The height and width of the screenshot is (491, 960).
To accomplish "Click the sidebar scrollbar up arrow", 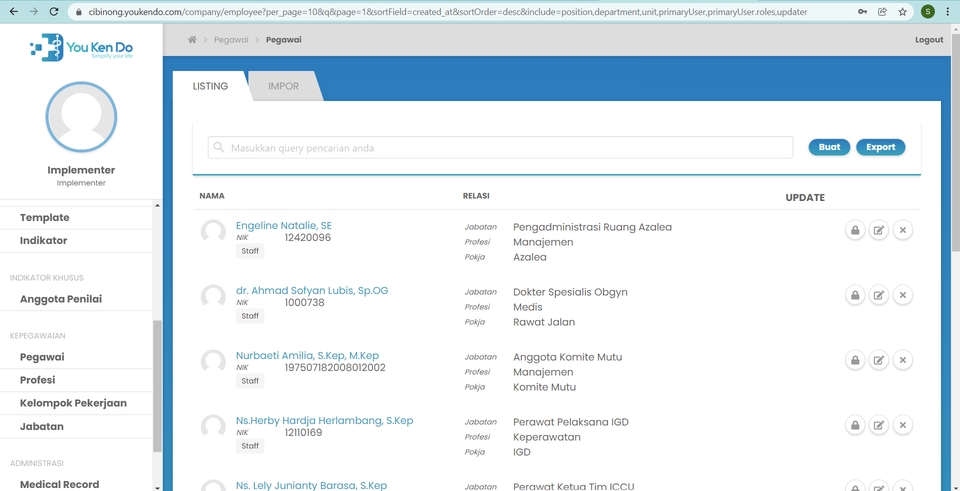I will pyautogui.click(x=157, y=205).
